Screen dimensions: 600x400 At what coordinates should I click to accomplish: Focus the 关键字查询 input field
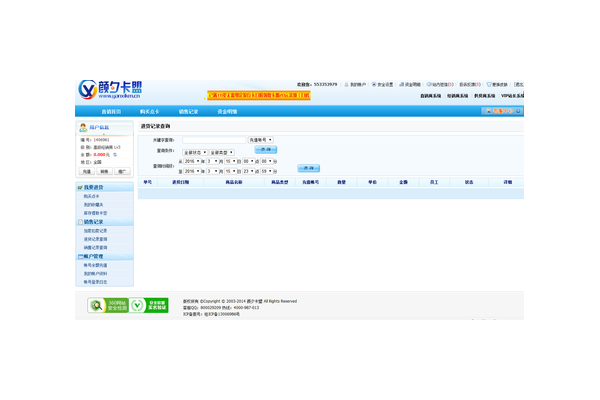click(214, 140)
